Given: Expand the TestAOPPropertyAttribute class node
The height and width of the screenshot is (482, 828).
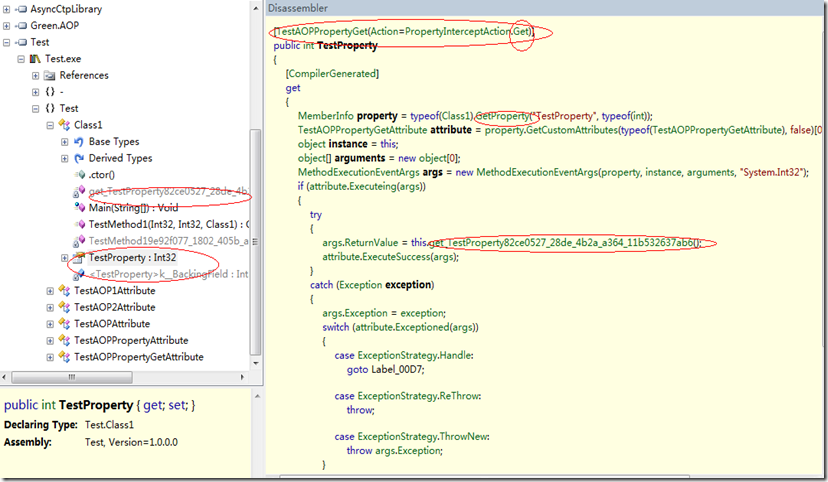Looking at the screenshot, I should point(50,341).
